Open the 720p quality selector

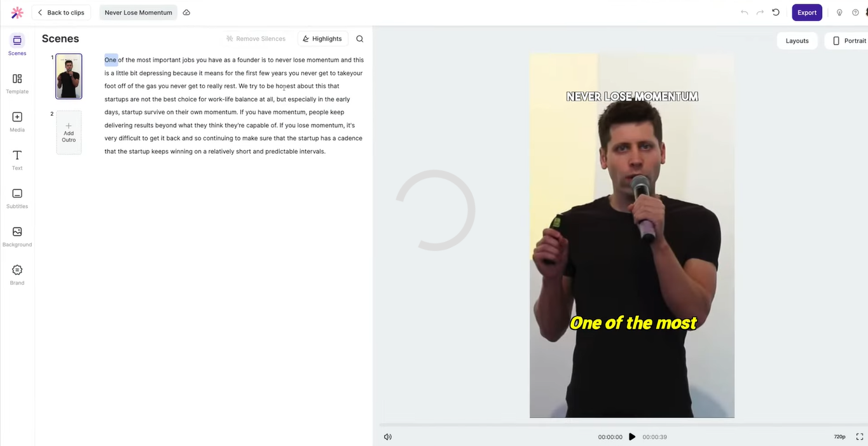840,436
